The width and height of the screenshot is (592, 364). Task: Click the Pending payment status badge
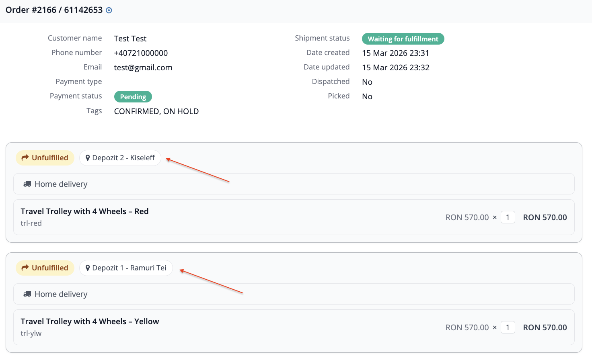coord(133,97)
